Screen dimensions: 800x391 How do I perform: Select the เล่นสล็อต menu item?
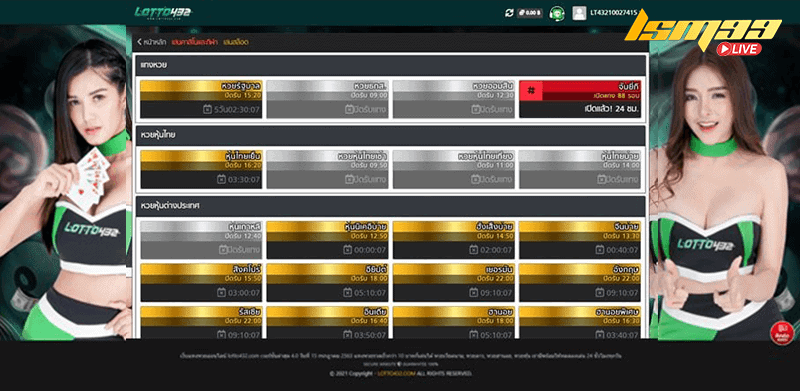236,42
